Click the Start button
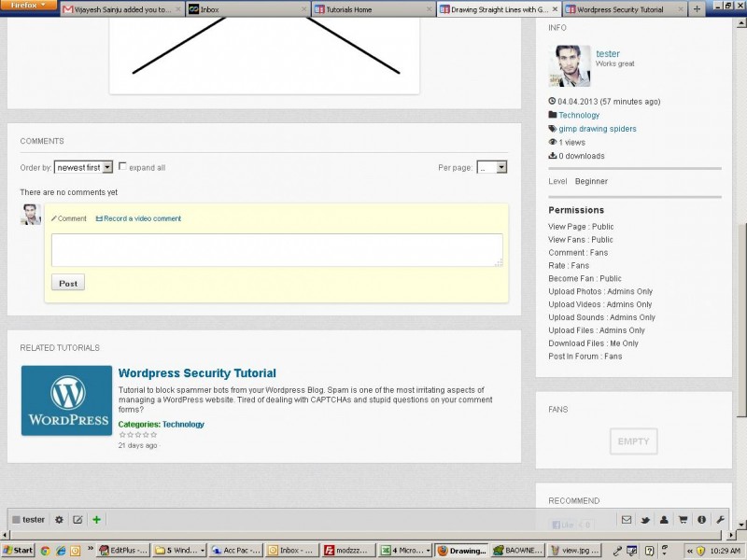 18,551
